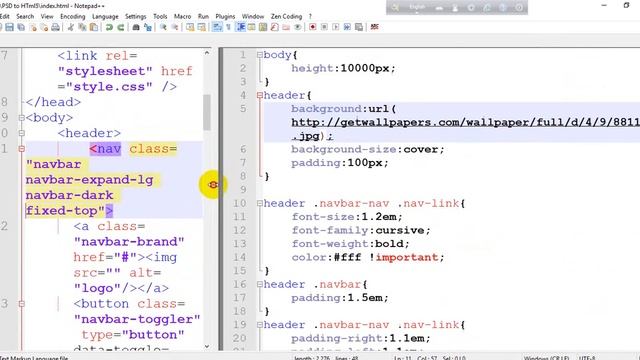Click the Close All documents toolbar icon
The image size is (640, 360).
(x=44, y=27)
